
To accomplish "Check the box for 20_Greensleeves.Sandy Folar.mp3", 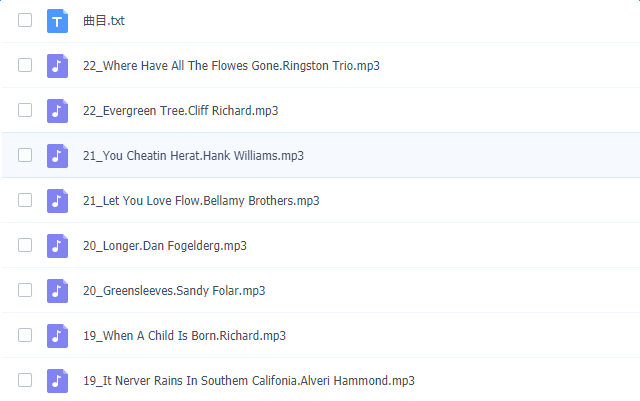I will pos(25,290).
